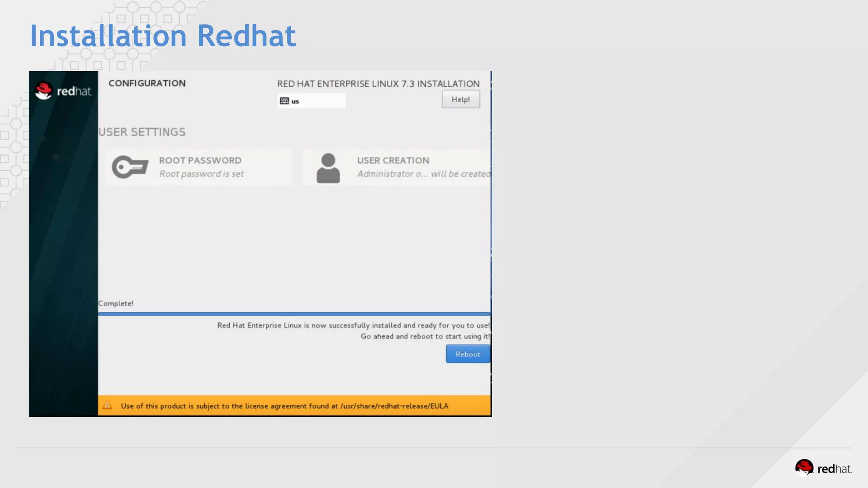The image size is (868, 488).
Task: Click the Installation Redhat slide title
Action: (163, 36)
